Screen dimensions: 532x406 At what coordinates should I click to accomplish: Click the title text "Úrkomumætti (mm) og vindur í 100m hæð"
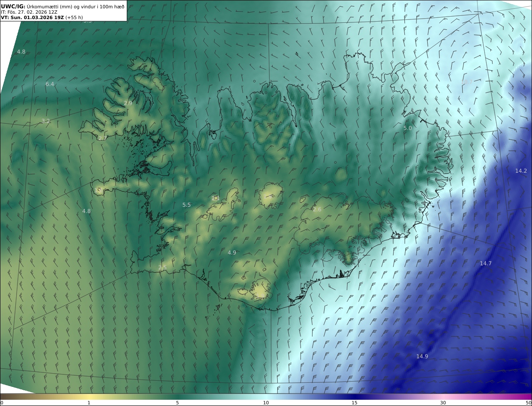coord(76,6)
